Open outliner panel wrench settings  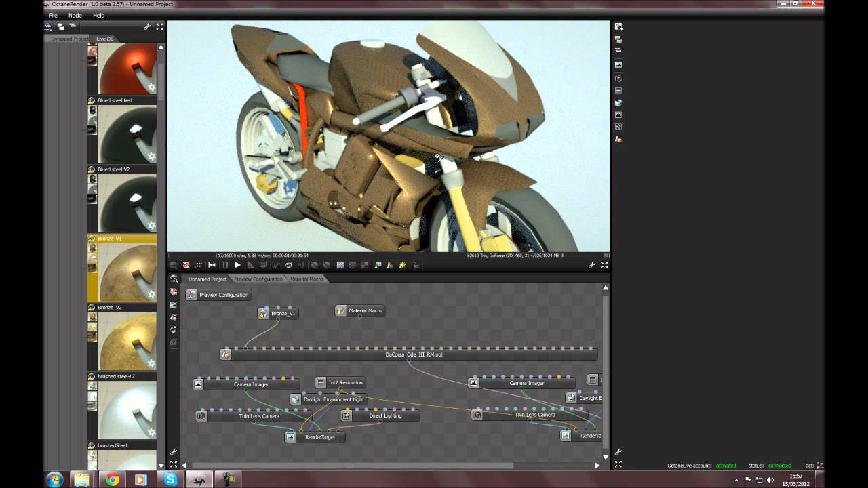pyautogui.click(x=147, y=26)
